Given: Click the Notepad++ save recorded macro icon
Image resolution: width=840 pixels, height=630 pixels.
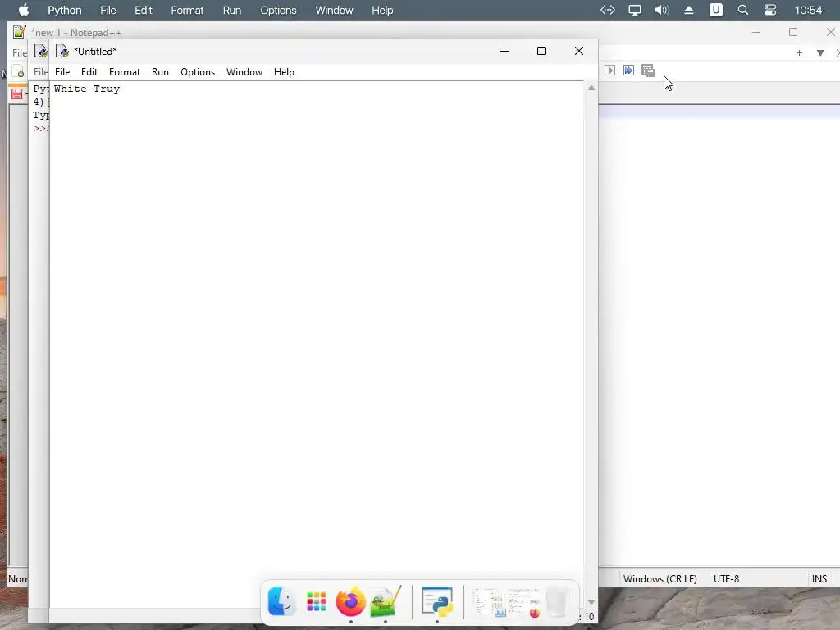Looking at the screenshot, I should point(648,71).
